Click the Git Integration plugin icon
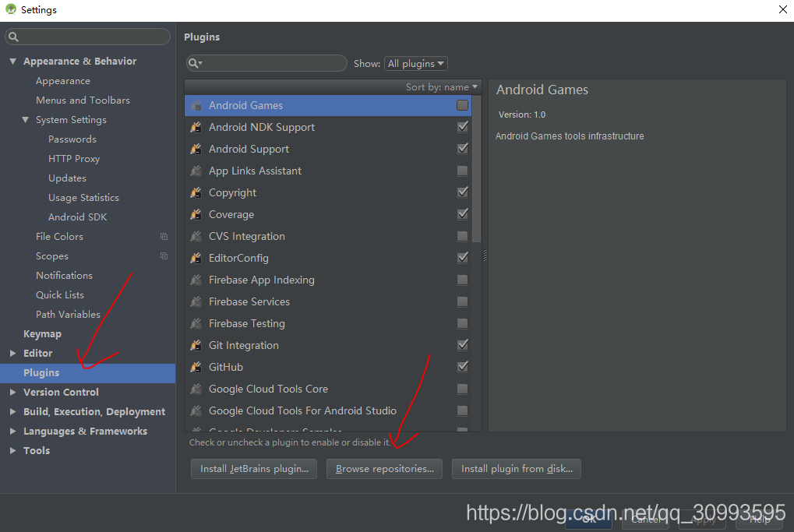 click(196, 345)
